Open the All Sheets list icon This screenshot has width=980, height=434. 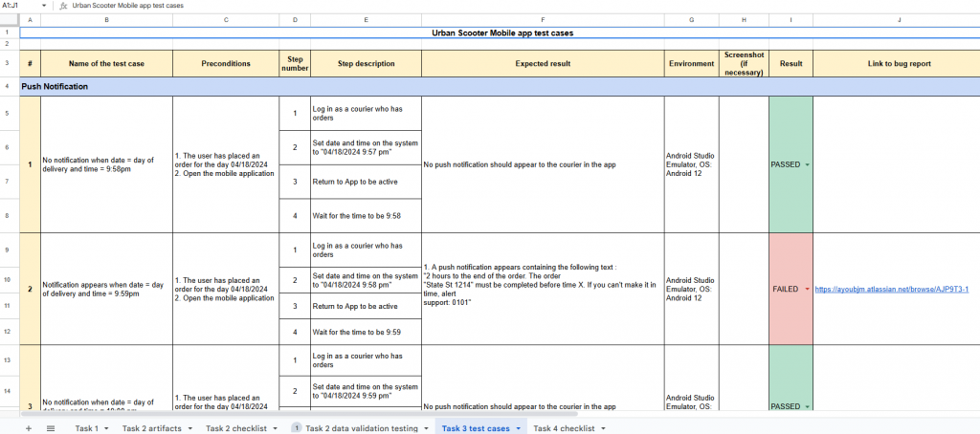50,428
